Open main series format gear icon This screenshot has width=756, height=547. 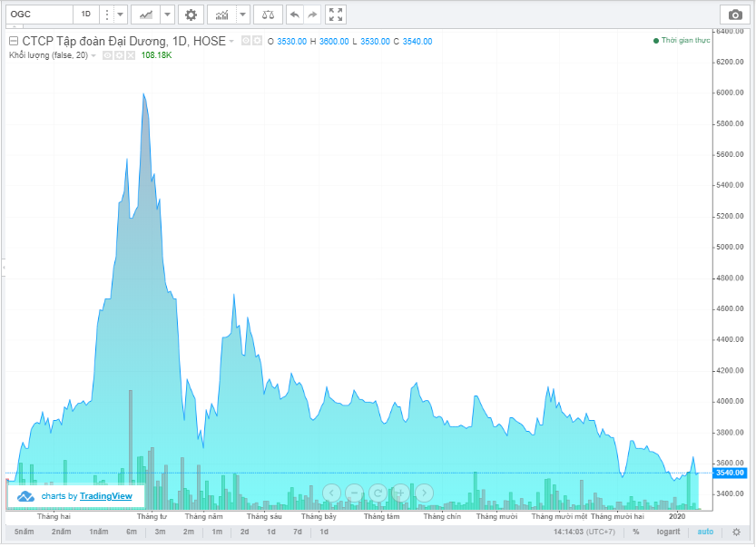point(258,41)
